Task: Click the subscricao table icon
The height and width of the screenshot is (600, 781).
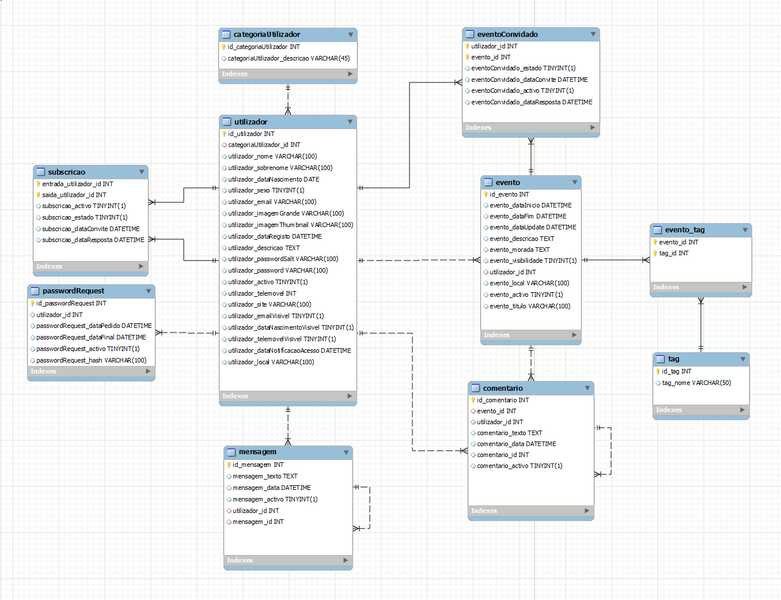Action: (x=40, y=172)
